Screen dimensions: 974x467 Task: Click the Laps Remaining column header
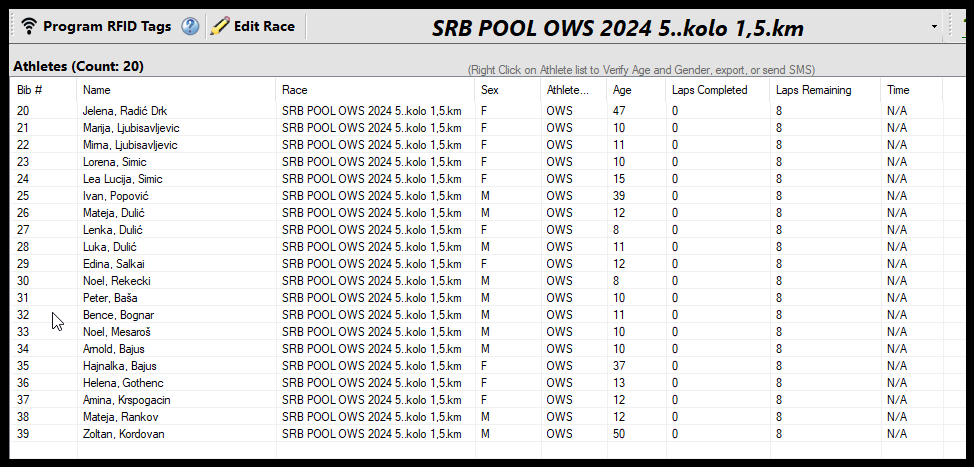pyautogui.click(x=813, y=90)
